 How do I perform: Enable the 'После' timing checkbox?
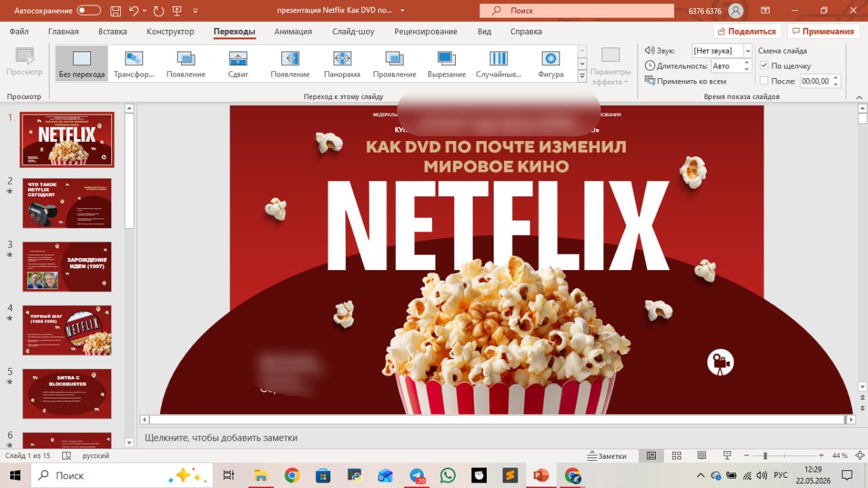click(764, 81)
